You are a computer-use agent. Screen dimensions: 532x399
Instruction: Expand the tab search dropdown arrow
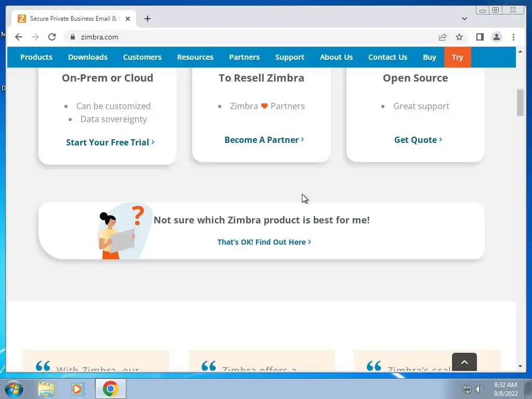[x=464, y=19]
